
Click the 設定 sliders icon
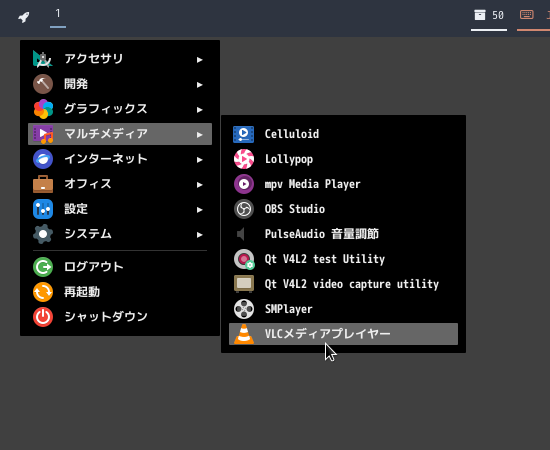(x=43, y=209)
